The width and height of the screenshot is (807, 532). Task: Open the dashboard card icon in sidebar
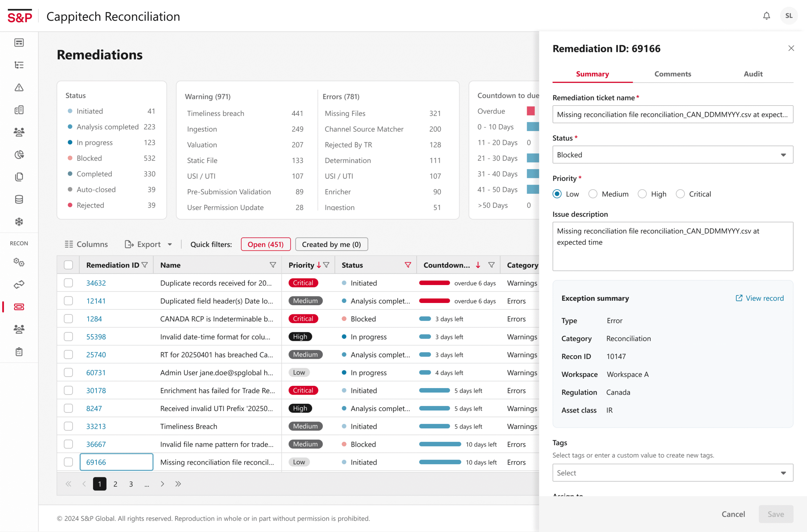(19, 43)
